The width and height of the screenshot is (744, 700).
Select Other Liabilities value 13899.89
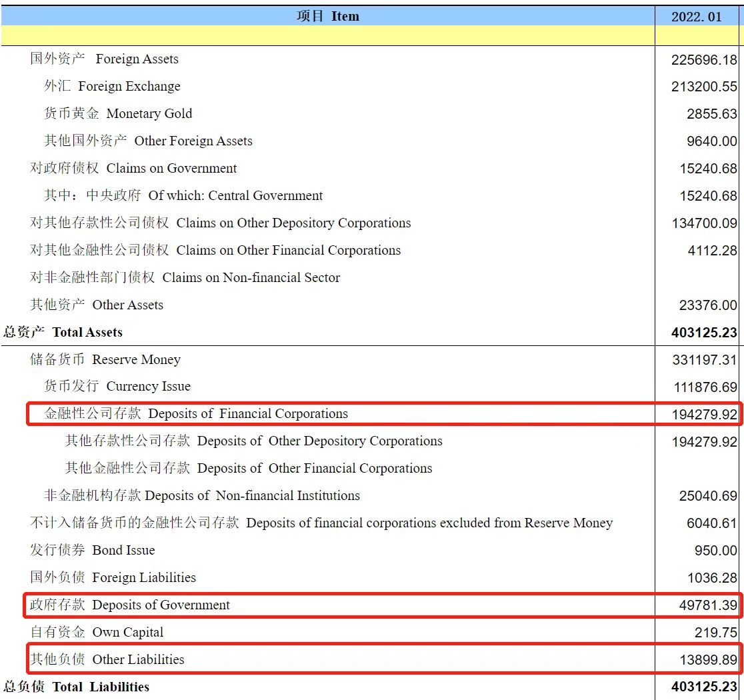coord(709,660)
